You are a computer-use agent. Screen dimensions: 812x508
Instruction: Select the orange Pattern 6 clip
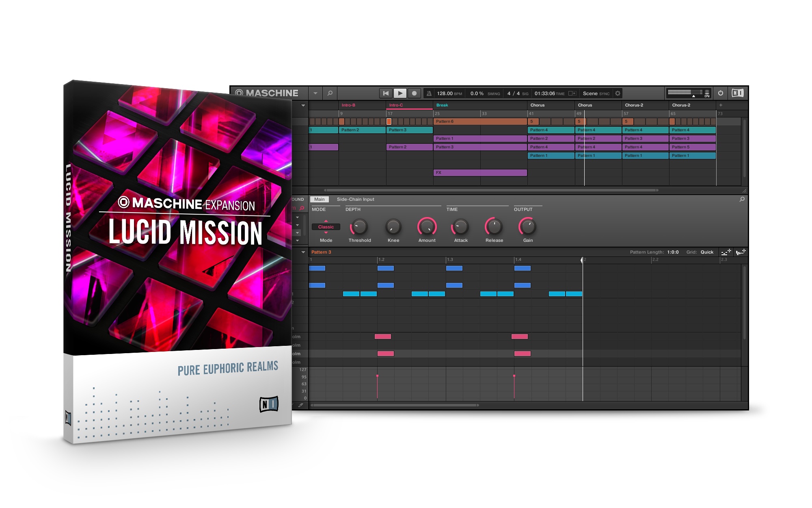(x=480, y=122)
